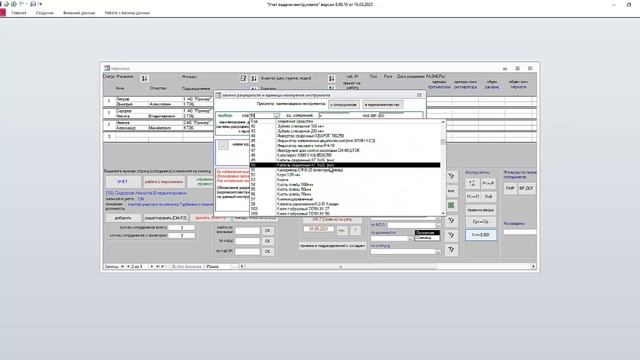
Task: Choose TORX №27 key item
Action: pos(345,209)
